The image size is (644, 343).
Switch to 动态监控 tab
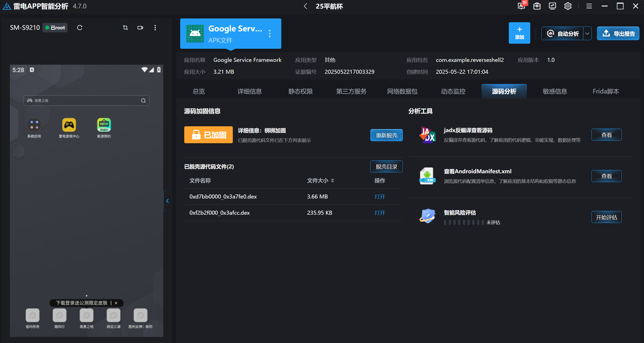(453, 91)
